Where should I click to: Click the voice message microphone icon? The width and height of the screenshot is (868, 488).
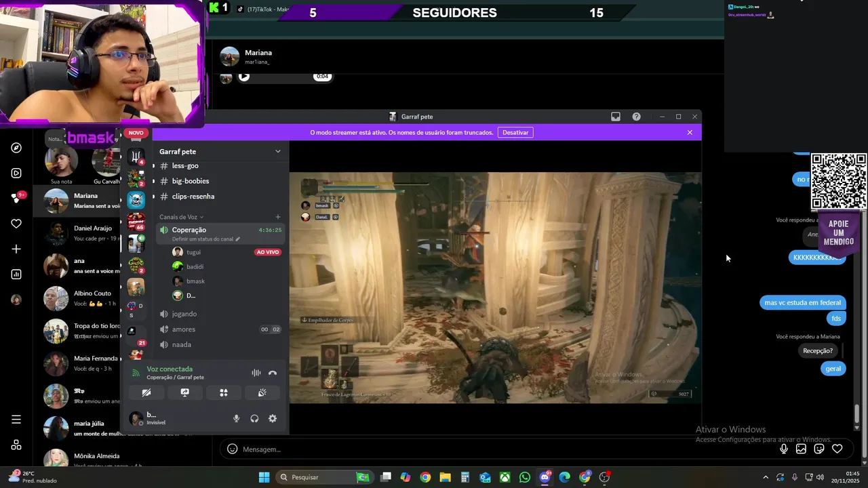784,449
